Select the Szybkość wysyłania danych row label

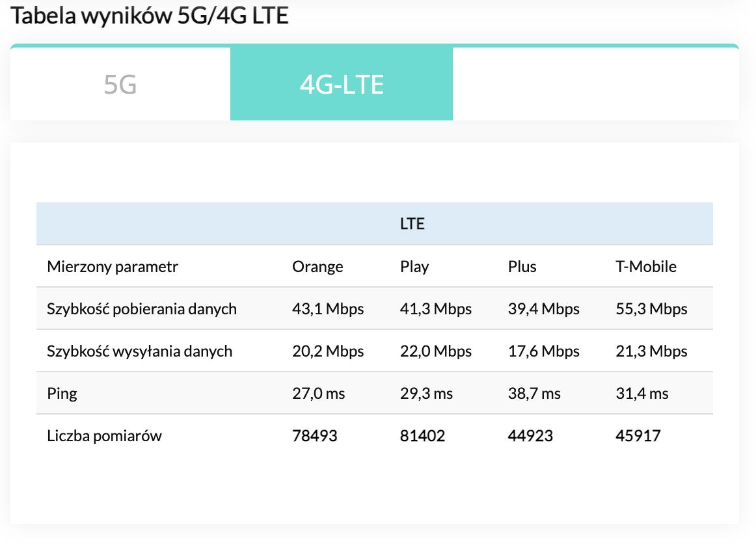tap(139, 351)
